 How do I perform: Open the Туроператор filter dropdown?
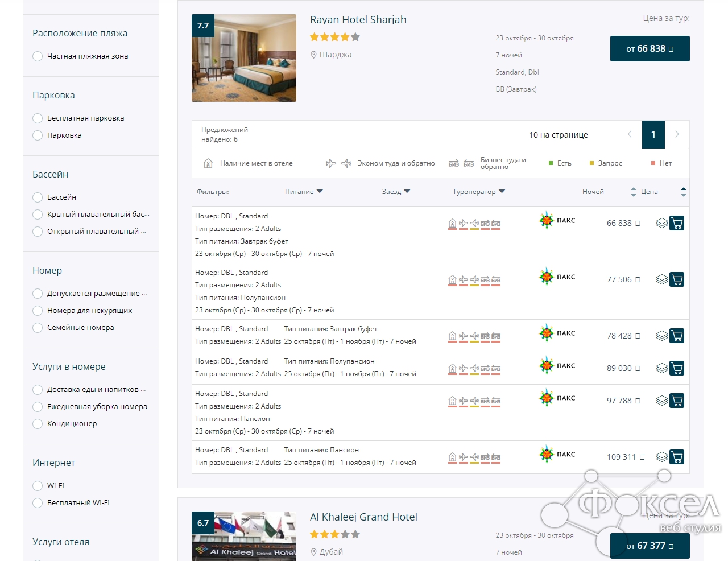click(x=479, y=192)
